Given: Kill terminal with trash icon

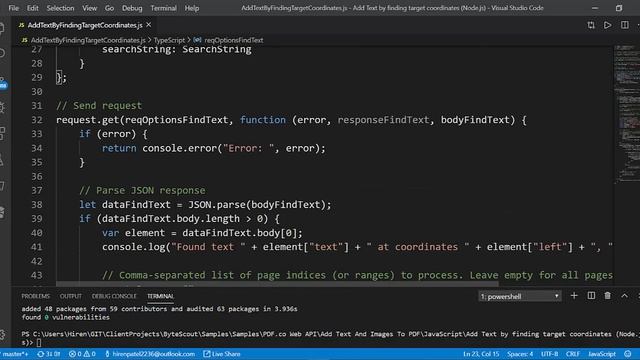Looking at the screenshot, I should click(608, 296).
